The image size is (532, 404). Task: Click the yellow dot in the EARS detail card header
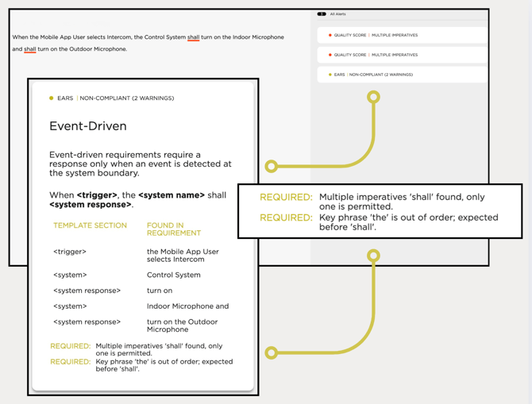[52, 98]
